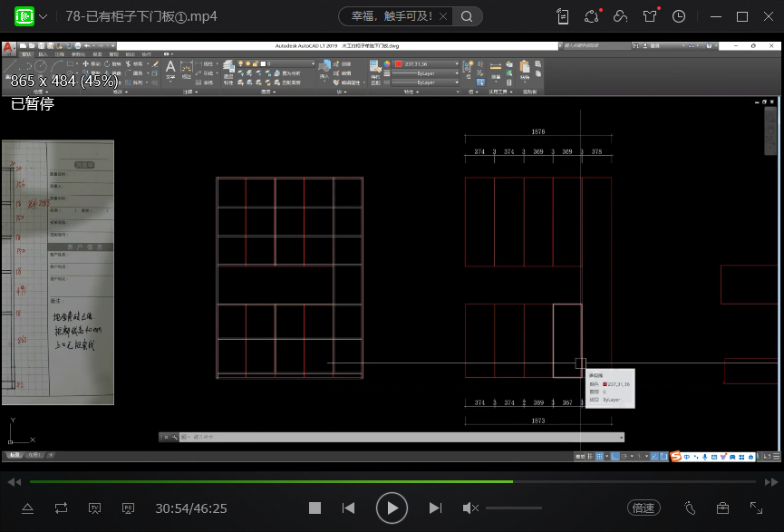Image resolution: width=784 pixels, height=532 pixels.
Task: Open the 倍速 playback speed menu
Action: [644, 508]
